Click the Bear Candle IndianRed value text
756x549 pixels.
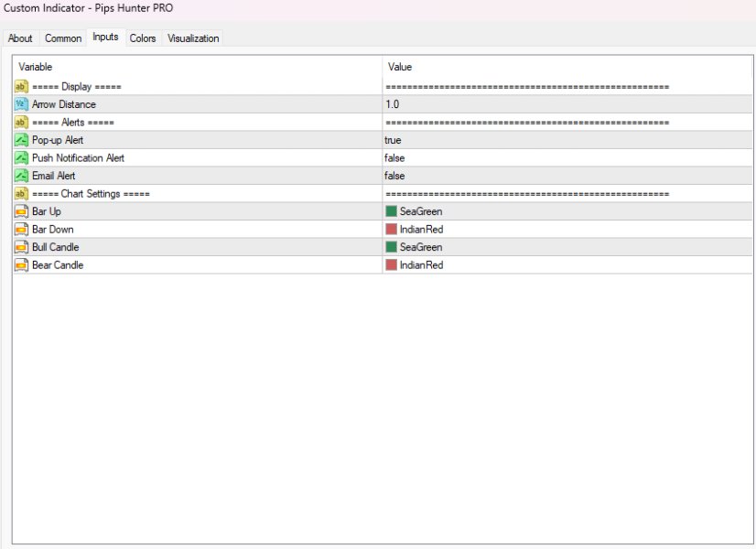pos(421,265)
